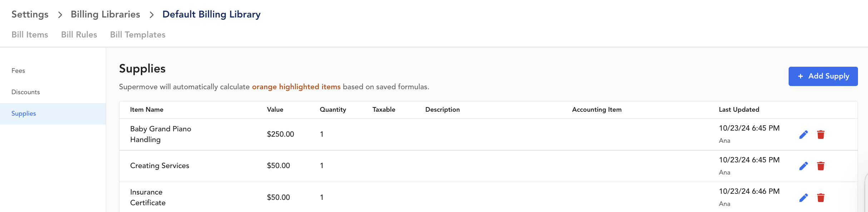Edit the Insurance Certificate supply item
This screenshot has width=868, height=212.
coord(803,198)
